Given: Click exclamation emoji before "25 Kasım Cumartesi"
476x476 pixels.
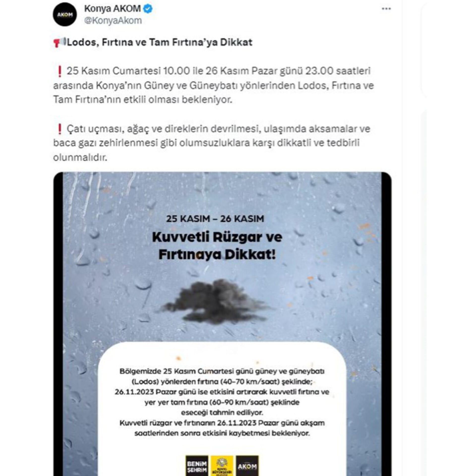Looking at the screenshot, I should tap(59, 71).
